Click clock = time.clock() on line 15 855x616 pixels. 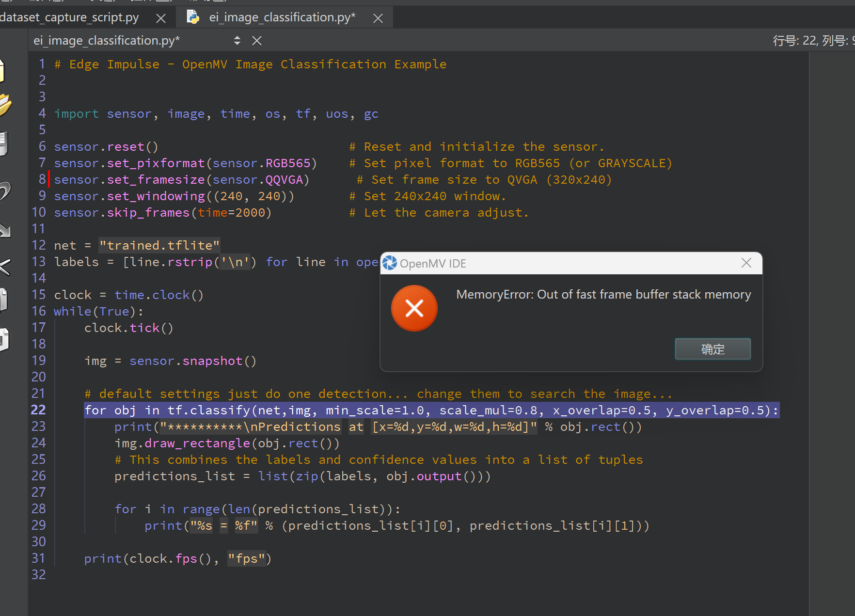[x=129, y=295]
